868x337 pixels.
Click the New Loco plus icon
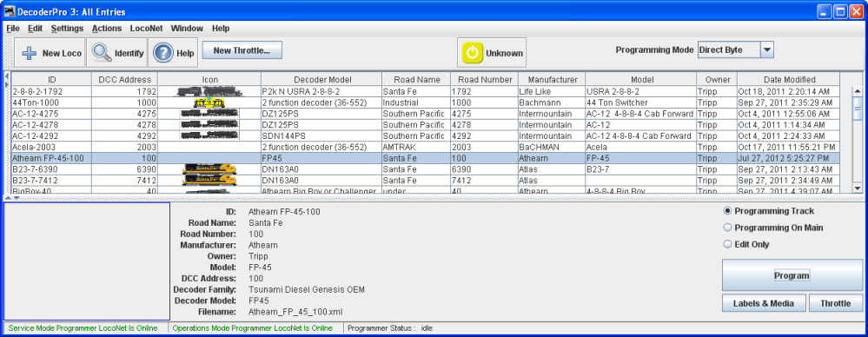click(x=30, y=53)
